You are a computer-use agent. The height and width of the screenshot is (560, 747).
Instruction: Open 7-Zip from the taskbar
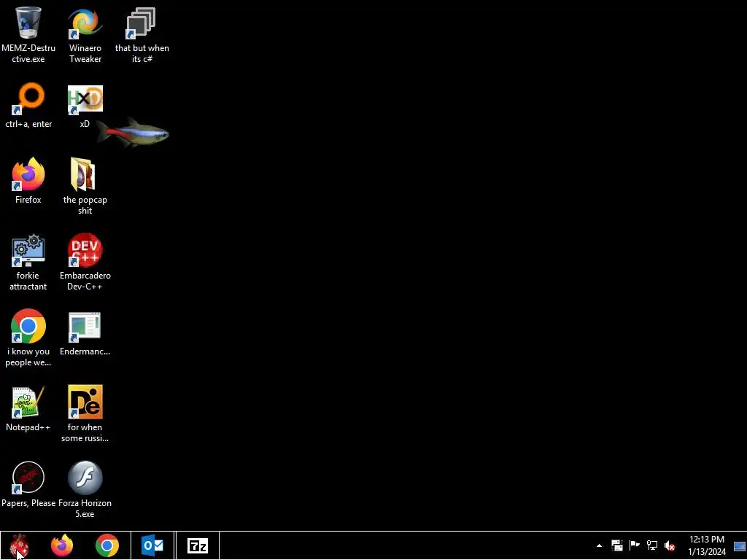[x=198, y=545]
